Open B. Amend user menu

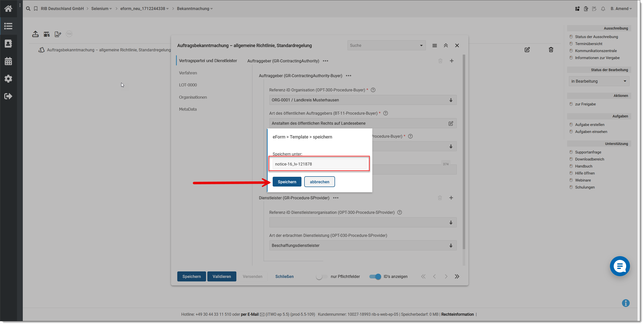[621, 9]
